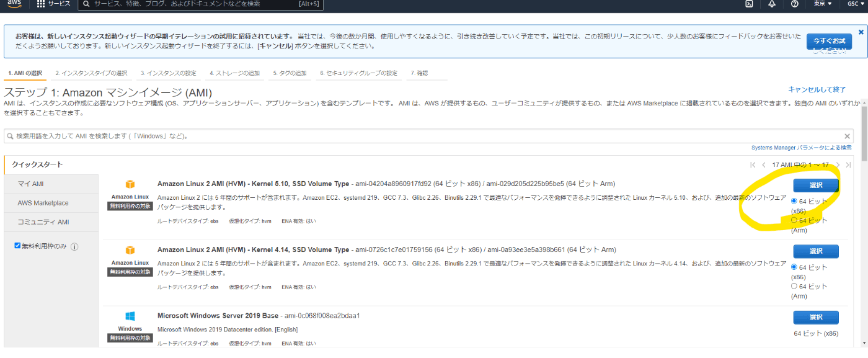Go to next AMI page
Image resolution: width=868 pixels, height=358 pixels.
pyautogui.click(x=838, y=165)
